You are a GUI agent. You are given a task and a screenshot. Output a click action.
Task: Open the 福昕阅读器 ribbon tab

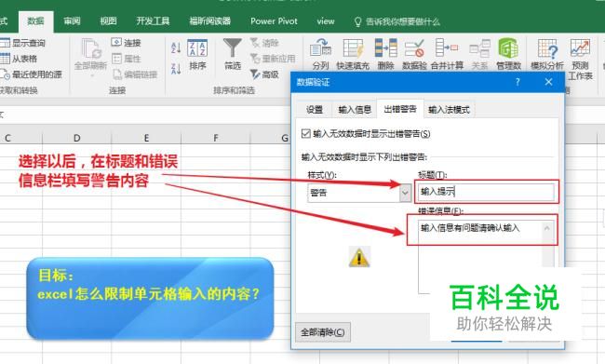click(210, 21)
